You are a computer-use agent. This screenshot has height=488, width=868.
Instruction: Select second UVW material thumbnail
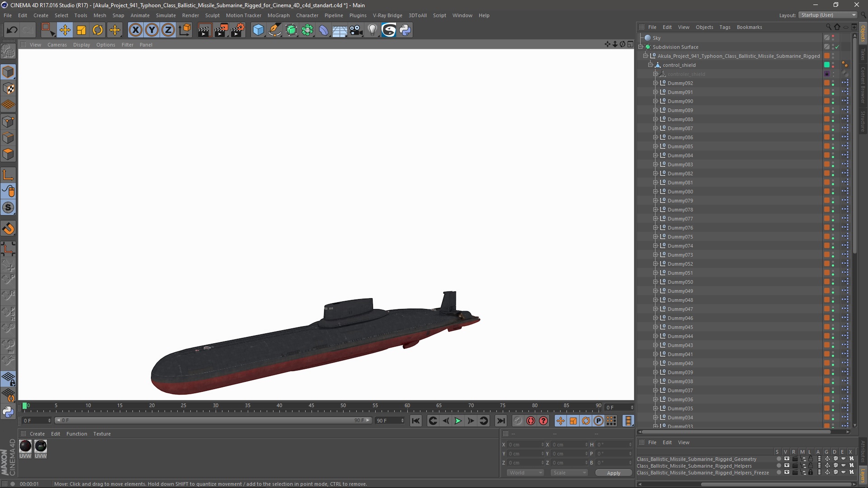click(x=41, y=446)
